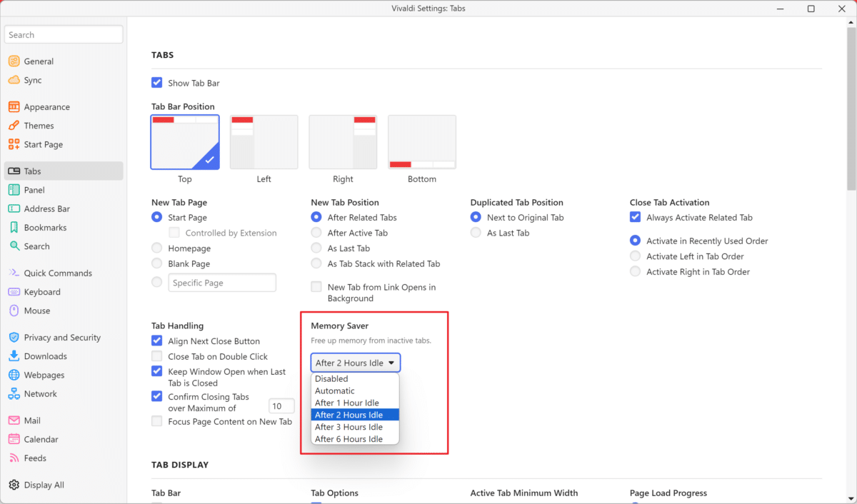The height and width of the screenshot is (504, 857).
Task: Click the Mail envelope icon in sidebar
Action: point(15,420)
